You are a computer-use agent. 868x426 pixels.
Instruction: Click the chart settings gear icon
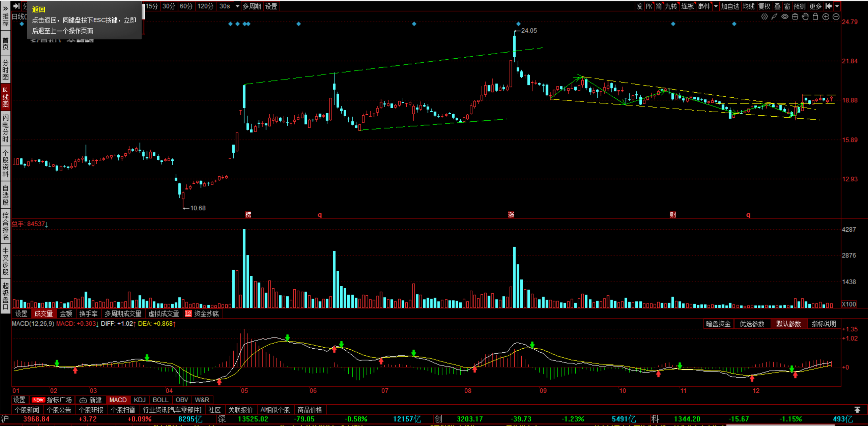(x=764, y=17)
